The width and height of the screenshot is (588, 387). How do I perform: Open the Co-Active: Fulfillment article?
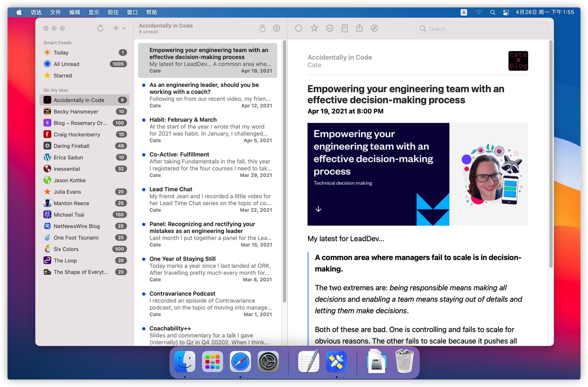208,165
